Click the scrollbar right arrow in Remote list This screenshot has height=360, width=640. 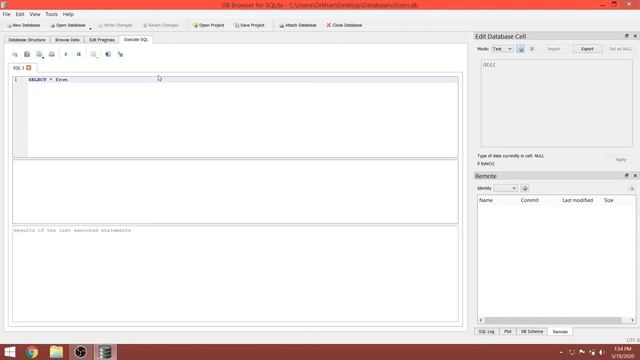(632, 320)
